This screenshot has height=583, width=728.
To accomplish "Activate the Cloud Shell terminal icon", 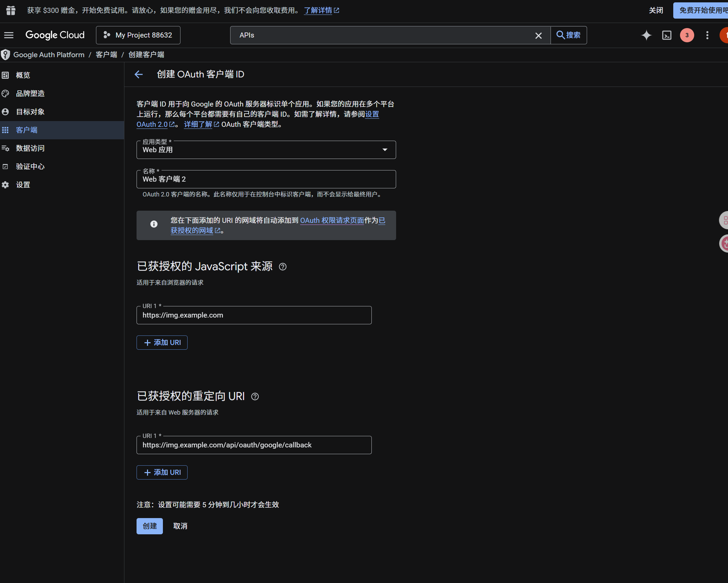I will [x=667, y=35].
